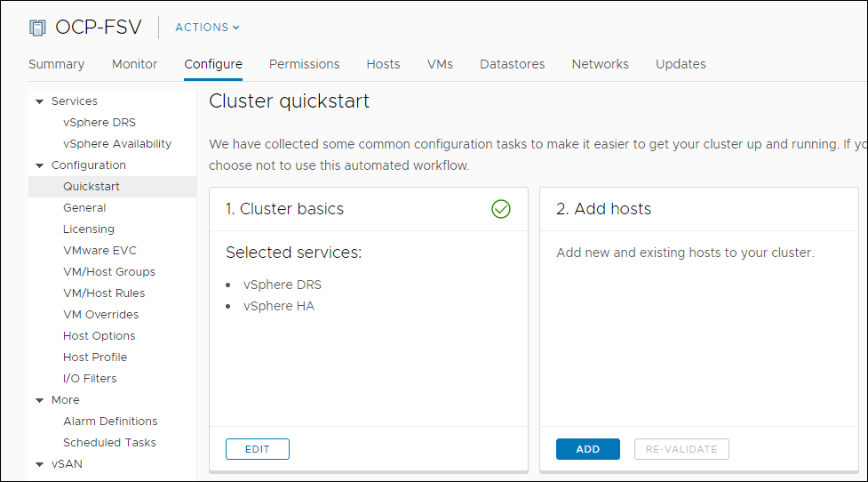Select Quickstart in the sidebar
Image resolution: width=868 pixels, height=482 pixels.
112,187
